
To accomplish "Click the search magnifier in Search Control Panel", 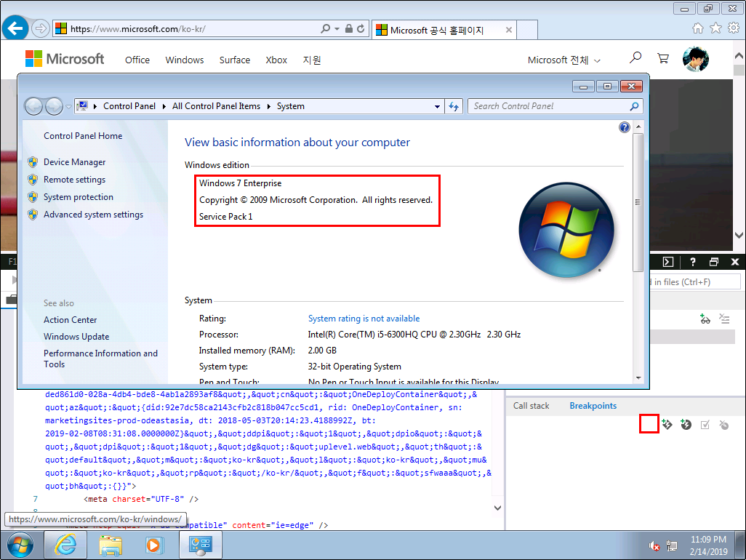I will click(x=634, y=106).
